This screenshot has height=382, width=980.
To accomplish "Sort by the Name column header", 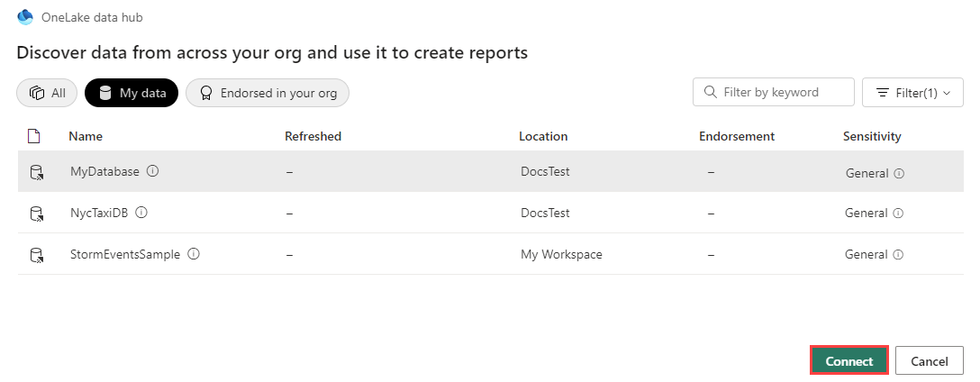I will [x=86, y=137].
